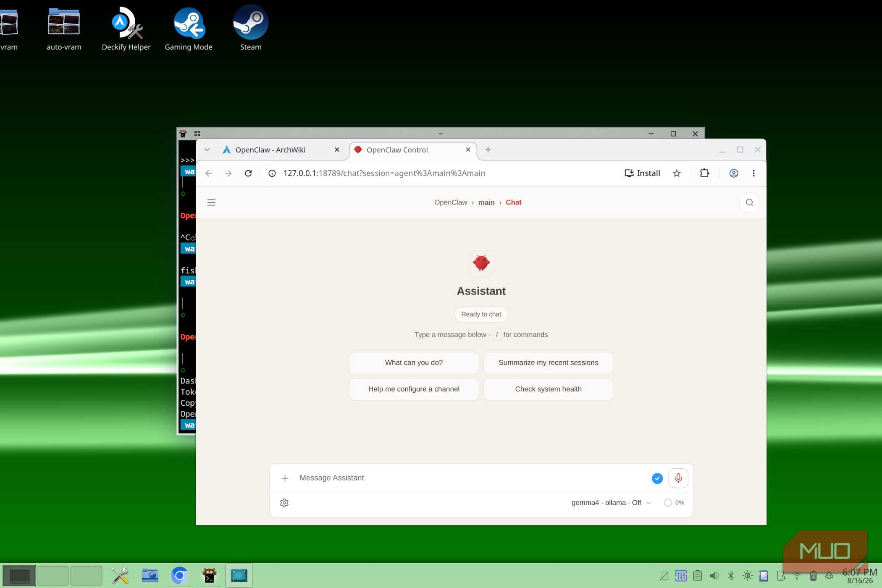Click the 'What can you do?' suggestion
The image size is (882, 588).
coord(414,363)
